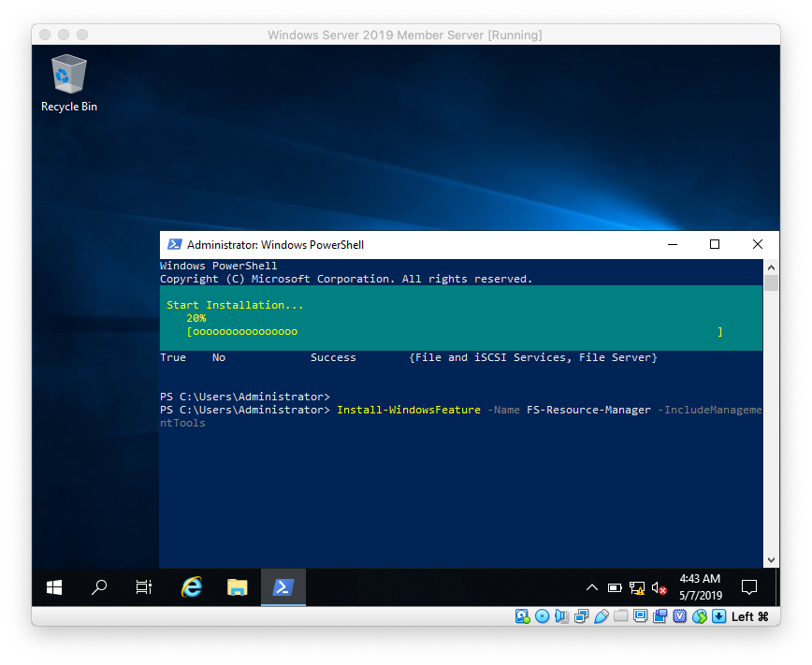Viewport: 812px width, 665px height.
Task: Click the 'True' value in output
Action: point(173,357)
